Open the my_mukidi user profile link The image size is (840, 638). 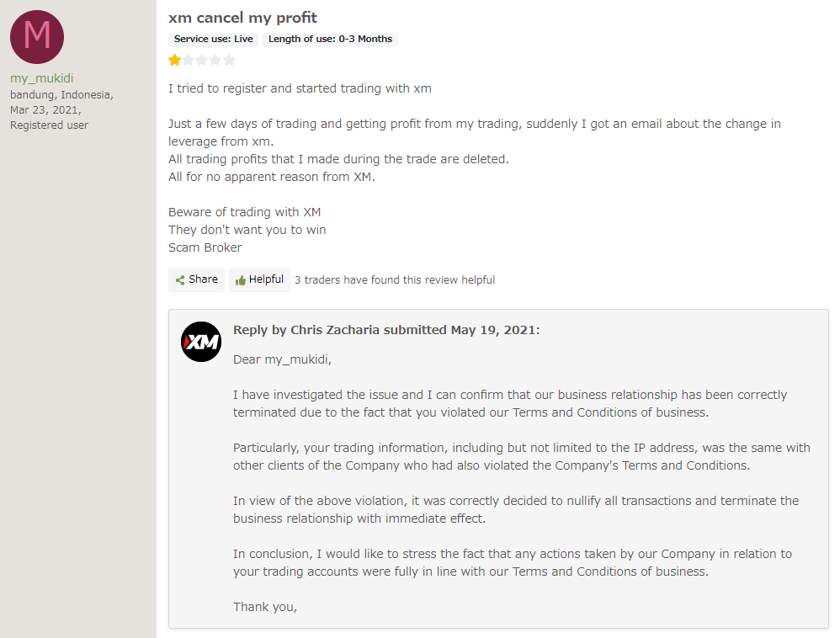pyautogui.click(x=42, y=78)
